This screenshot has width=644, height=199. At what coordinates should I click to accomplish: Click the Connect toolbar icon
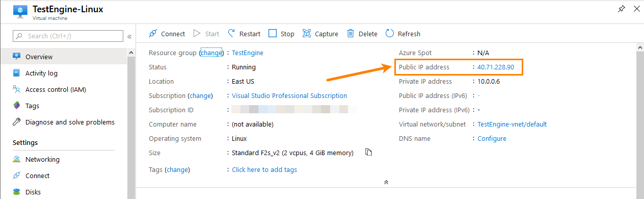click(x=153, y=34)
